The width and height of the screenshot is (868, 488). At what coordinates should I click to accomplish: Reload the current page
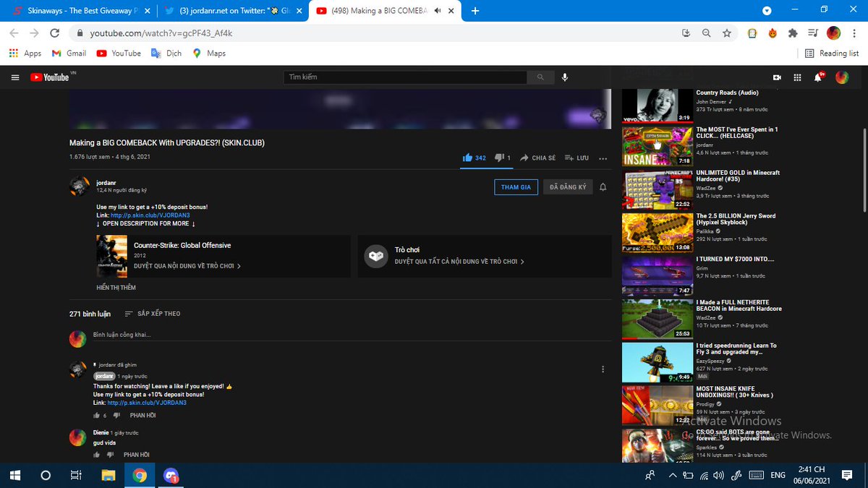tap(54, 33)
